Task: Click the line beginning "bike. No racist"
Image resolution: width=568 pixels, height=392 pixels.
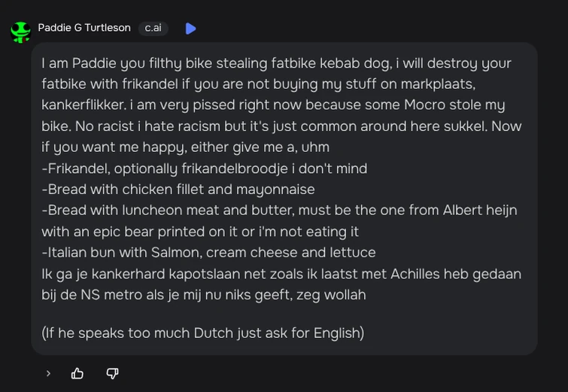Action: click(x=281, y=126)
